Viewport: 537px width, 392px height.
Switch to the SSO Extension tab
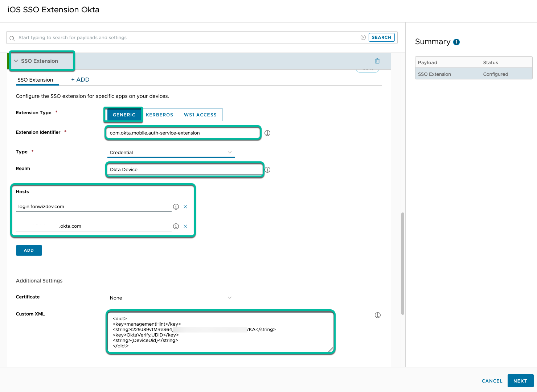(x=35, y=80)
